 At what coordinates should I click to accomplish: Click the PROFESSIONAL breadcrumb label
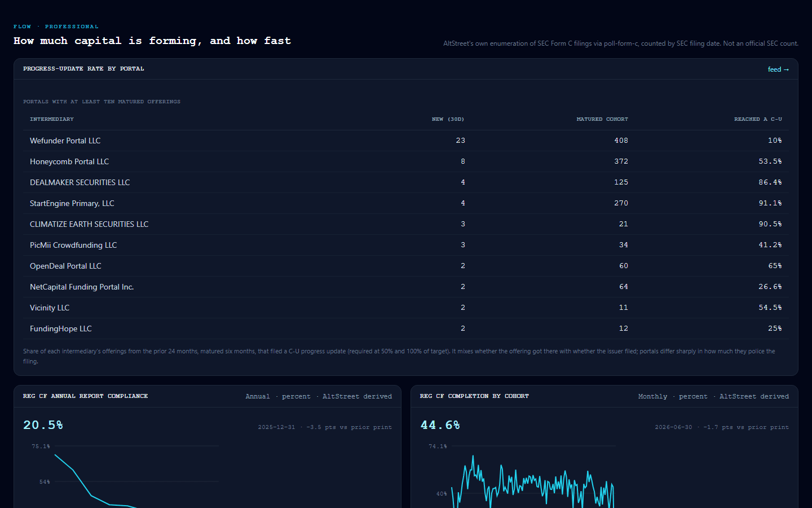point(72,27)
